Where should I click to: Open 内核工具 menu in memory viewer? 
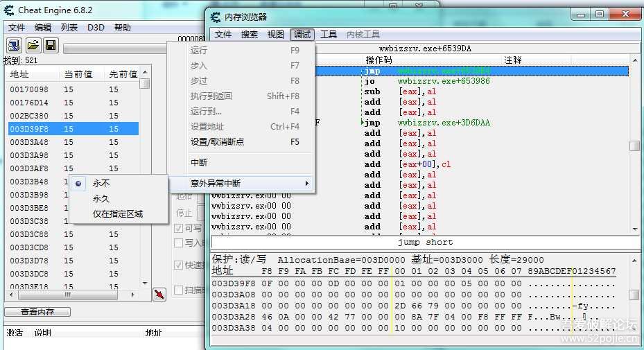click(x=363, y=35)
